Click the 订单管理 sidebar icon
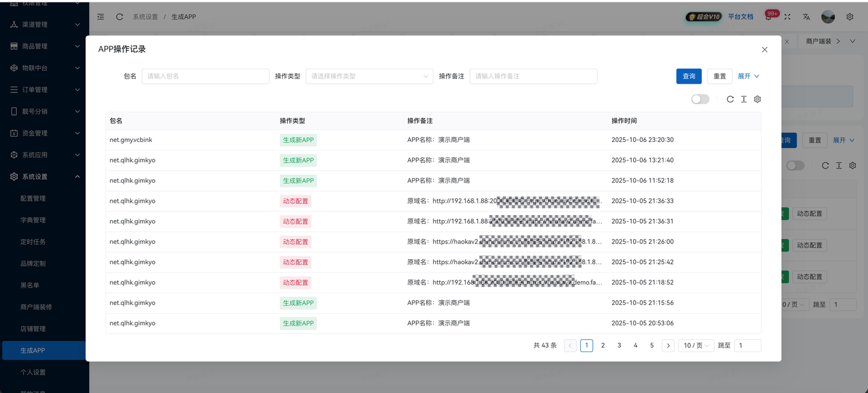868x393 pixels. [14, 90]
